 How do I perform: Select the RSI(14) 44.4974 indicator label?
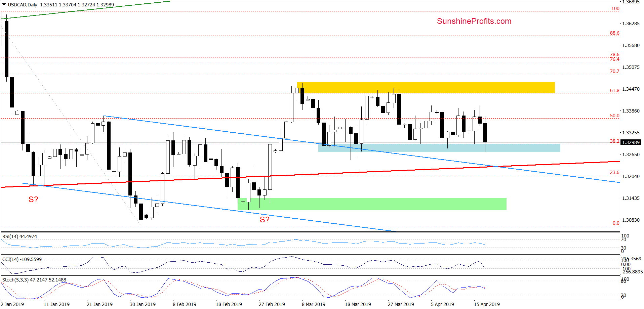[x=19, y=236]
